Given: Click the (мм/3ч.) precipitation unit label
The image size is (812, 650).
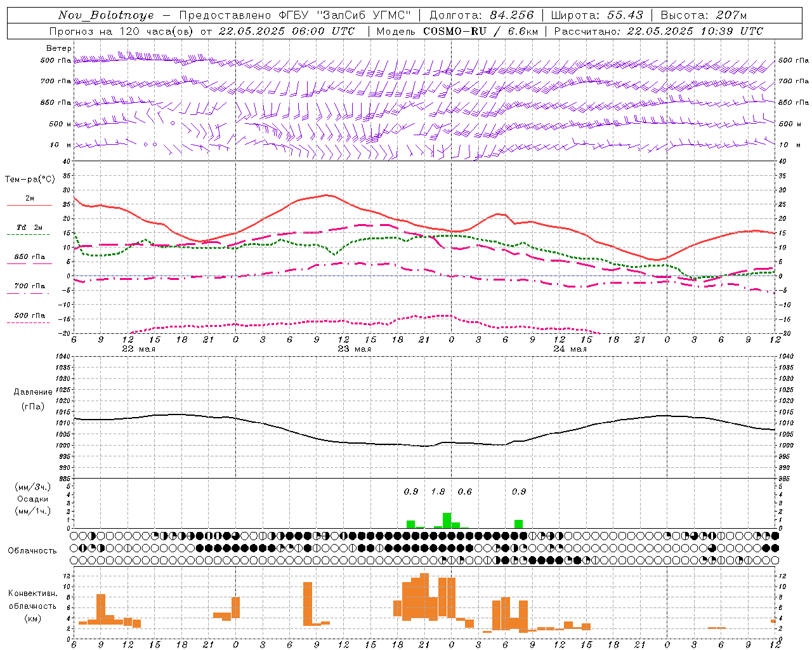Looking at the screenshot, I should 33,487.
